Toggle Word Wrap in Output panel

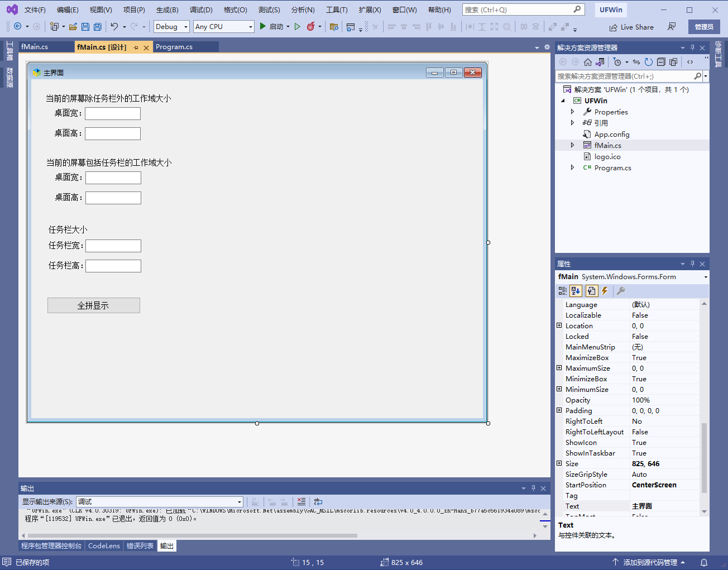pos(318,502)
